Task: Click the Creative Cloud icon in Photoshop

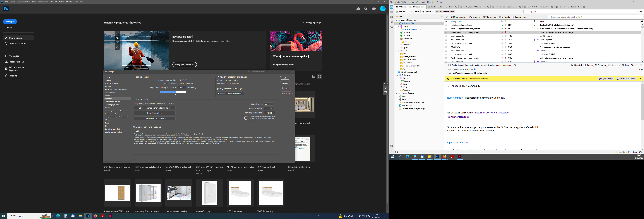Action: [358, 8]
